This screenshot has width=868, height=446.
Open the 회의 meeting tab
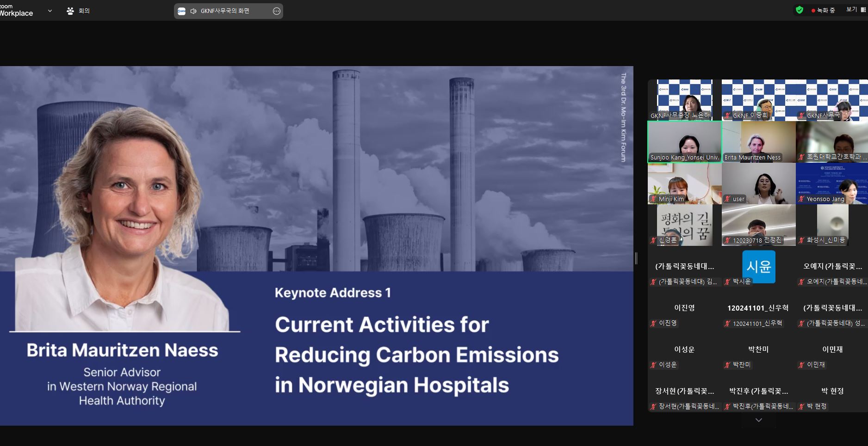tap(84, 11)
